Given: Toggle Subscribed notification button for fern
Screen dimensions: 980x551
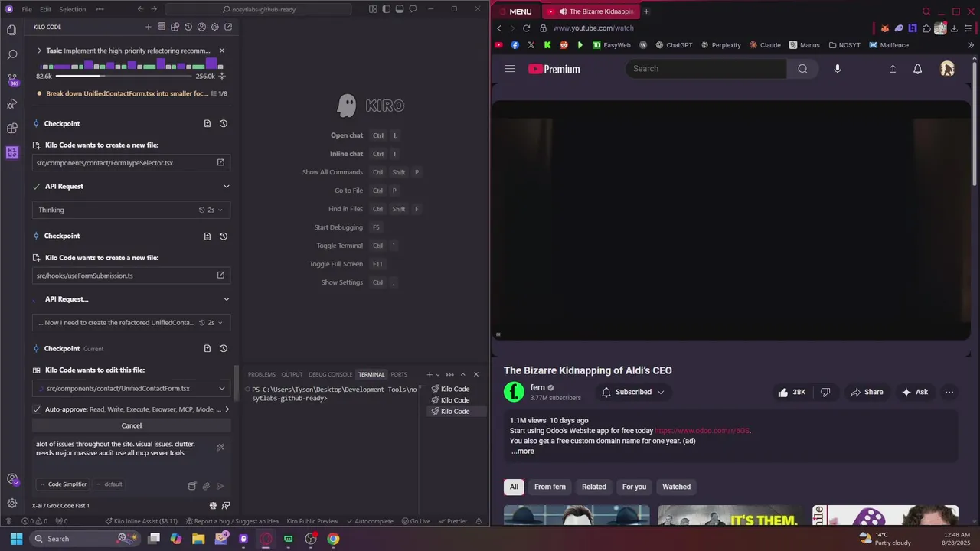Looking at the screenshot, I should pos(632,392).
